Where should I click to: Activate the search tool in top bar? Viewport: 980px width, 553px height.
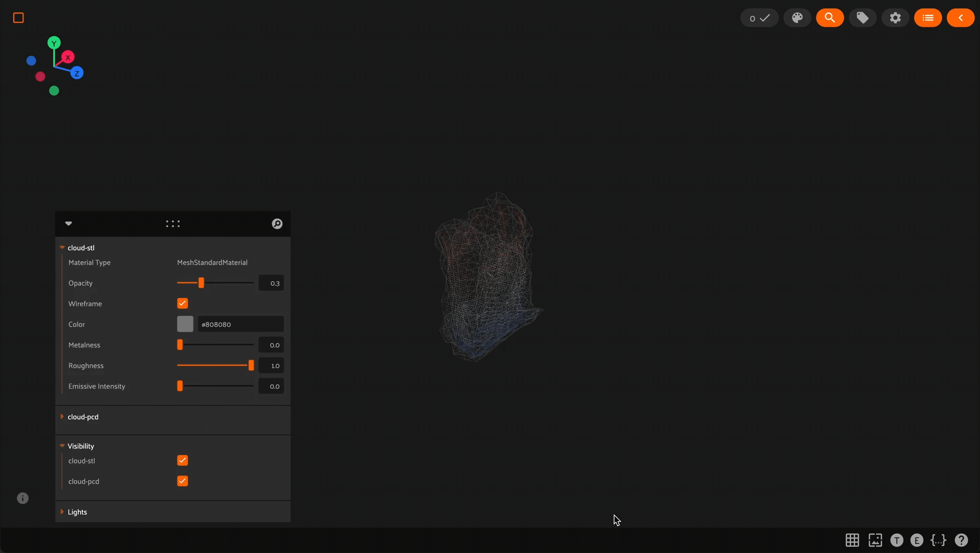pyautogui.click(x=830, y=17)
